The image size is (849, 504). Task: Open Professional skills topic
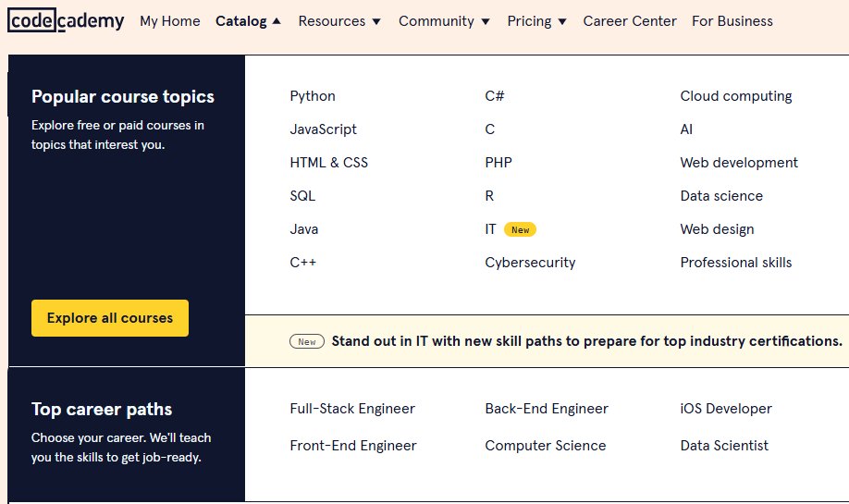click(x=736, y=262)
